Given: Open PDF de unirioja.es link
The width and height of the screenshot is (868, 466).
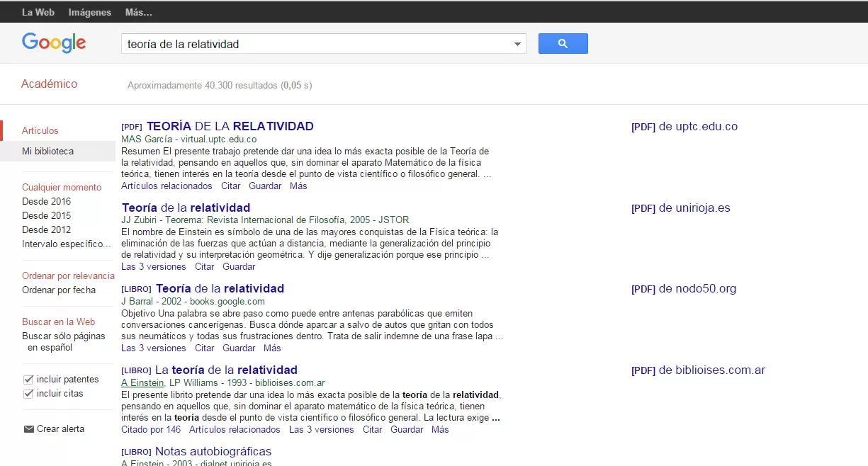Looking at the screenshot, I should pos(681,208).
